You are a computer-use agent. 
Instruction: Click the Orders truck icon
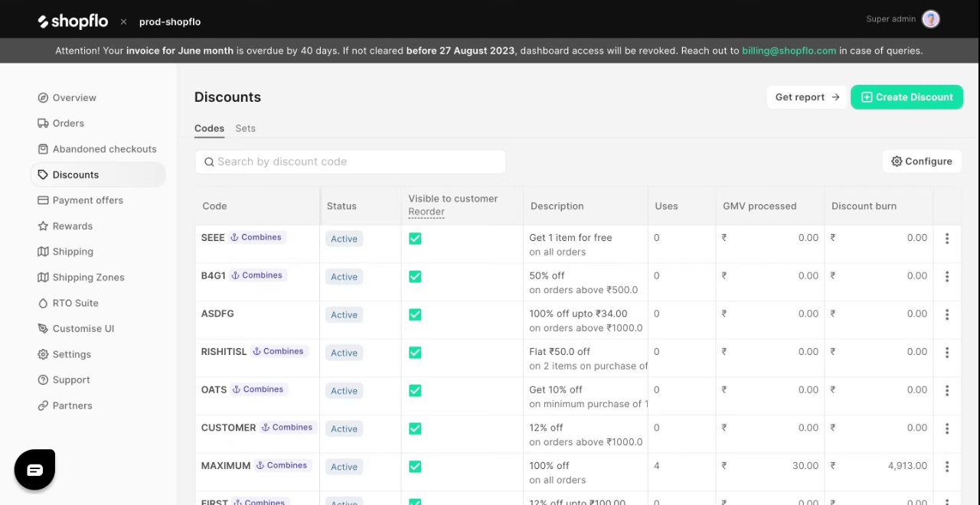[43, 123]
